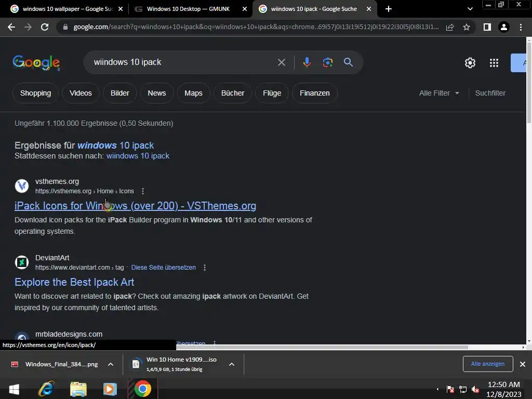Open iPack Icons for Windows VSThemes result
This screenshot has width=532, height=399.
point(135,206)
